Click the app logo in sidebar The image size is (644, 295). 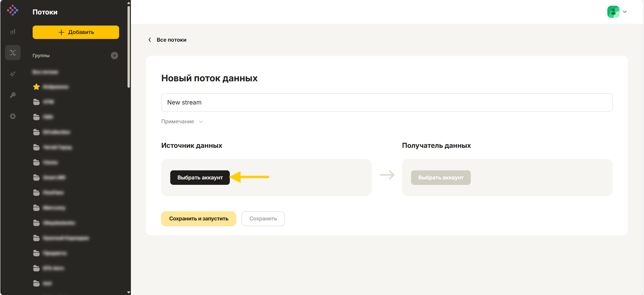point(12,10)
